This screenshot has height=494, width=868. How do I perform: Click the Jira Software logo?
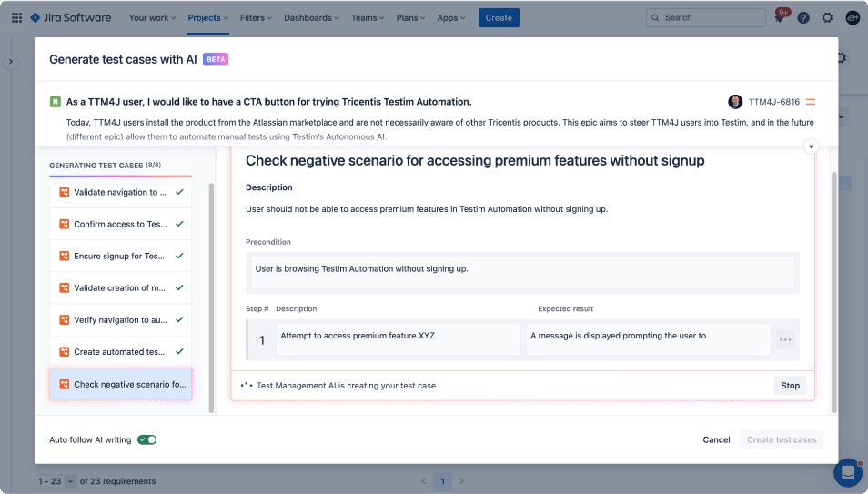click(70, 17)
